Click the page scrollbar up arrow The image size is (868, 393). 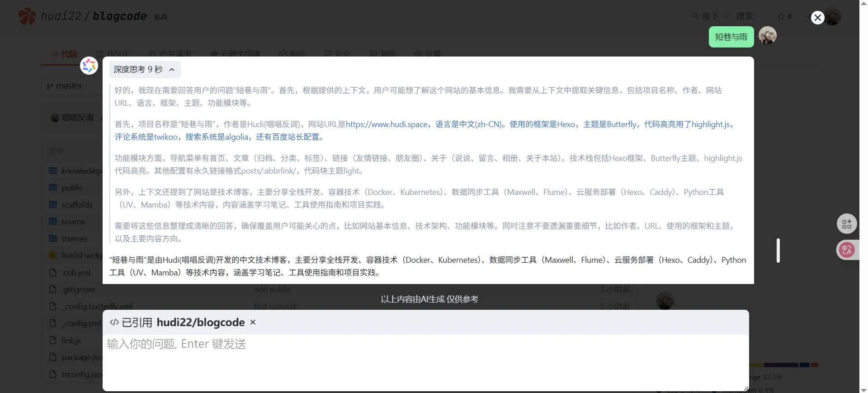click(863, 3)
